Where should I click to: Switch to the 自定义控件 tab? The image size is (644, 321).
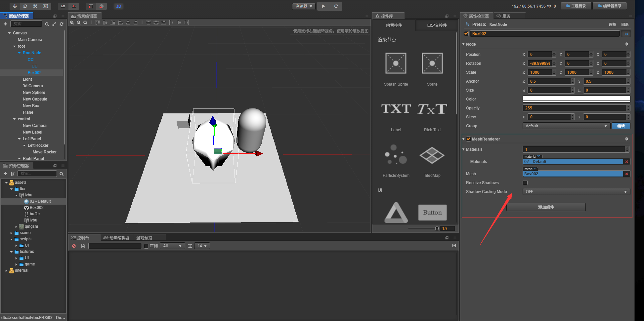tap(437, 25)
